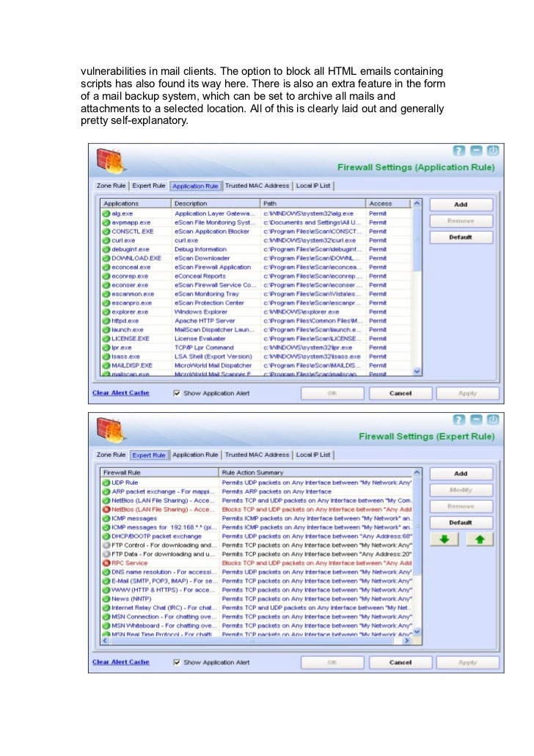Open Trusted MAC Address tab in upper window
Viewport: 534px width, 756px height.
(257, 186)
